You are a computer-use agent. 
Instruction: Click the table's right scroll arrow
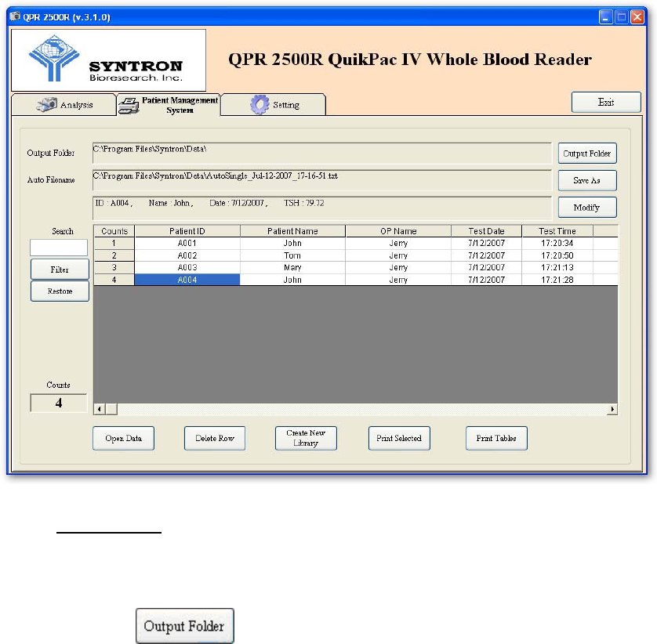pos(612,409)
